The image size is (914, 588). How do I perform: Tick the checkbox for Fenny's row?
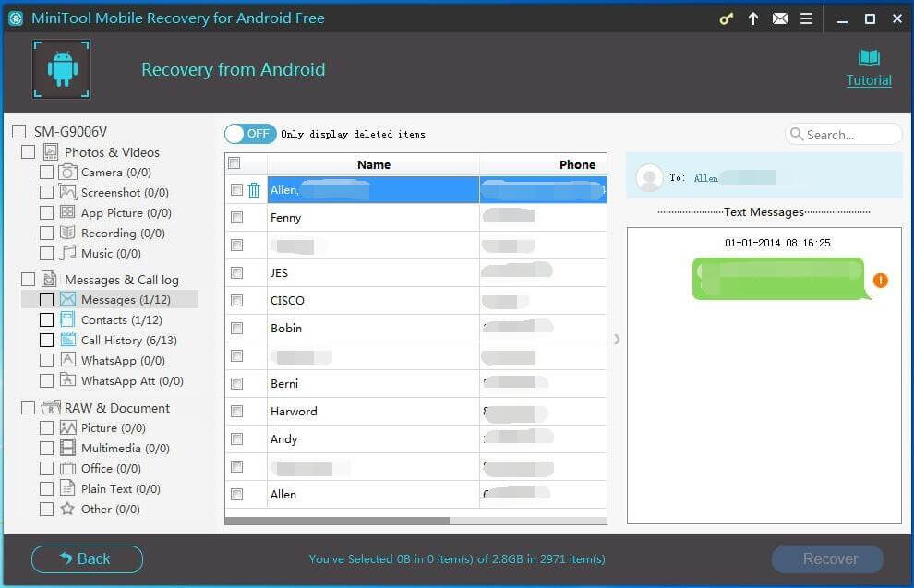click(x=236, y=217)
